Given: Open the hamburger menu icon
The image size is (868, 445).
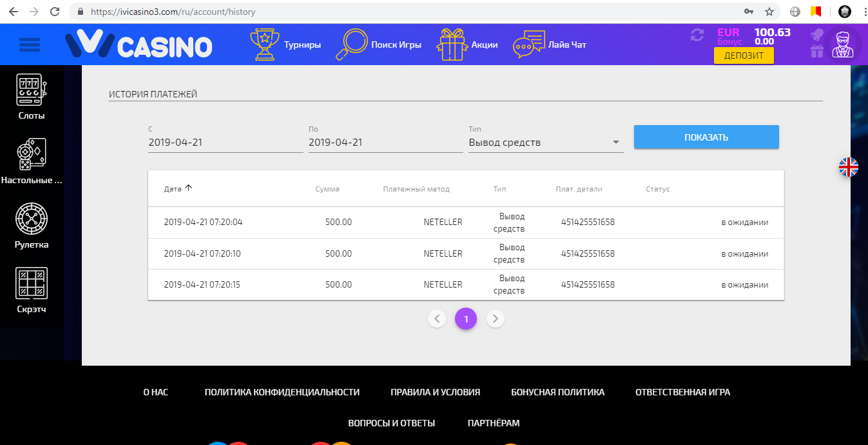Looking at the screenshot, I should [x=30, y=45].
